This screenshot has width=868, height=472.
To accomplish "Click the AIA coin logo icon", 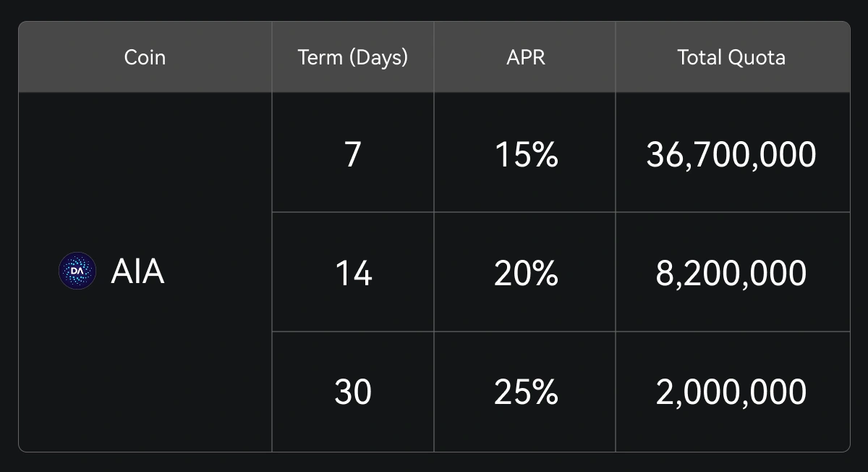I will pyautogui.click(x=77, y=271).
